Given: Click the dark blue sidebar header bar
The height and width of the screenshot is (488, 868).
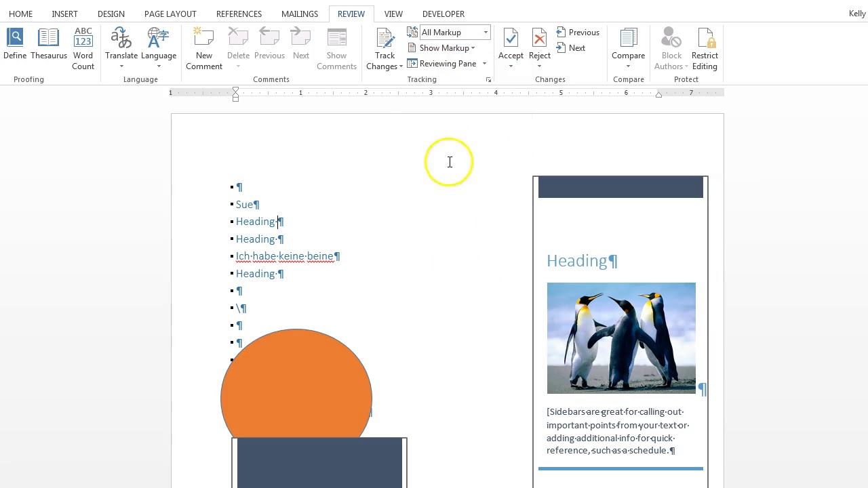Looking at the screenshot, I should (620, 187).
